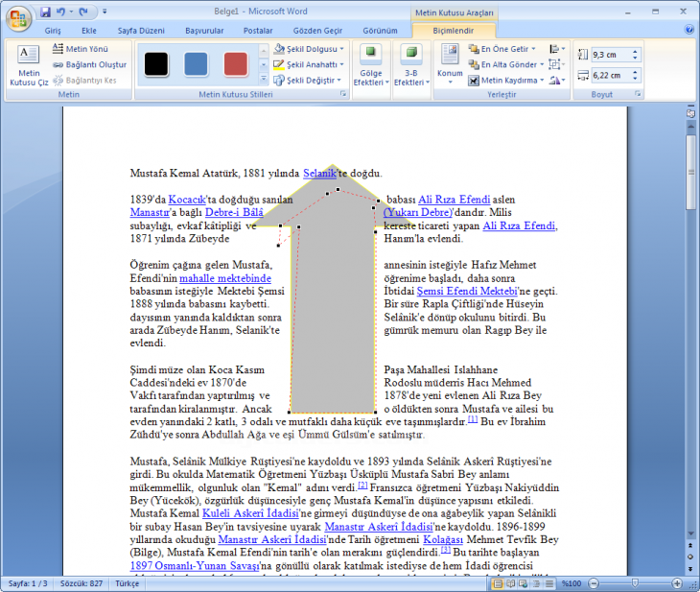Show the previous row of styles

(x=264, y=51)
